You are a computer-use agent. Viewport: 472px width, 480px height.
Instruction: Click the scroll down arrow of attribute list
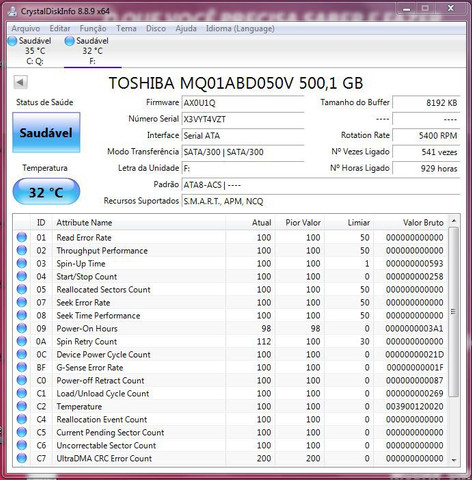[453, 460]
